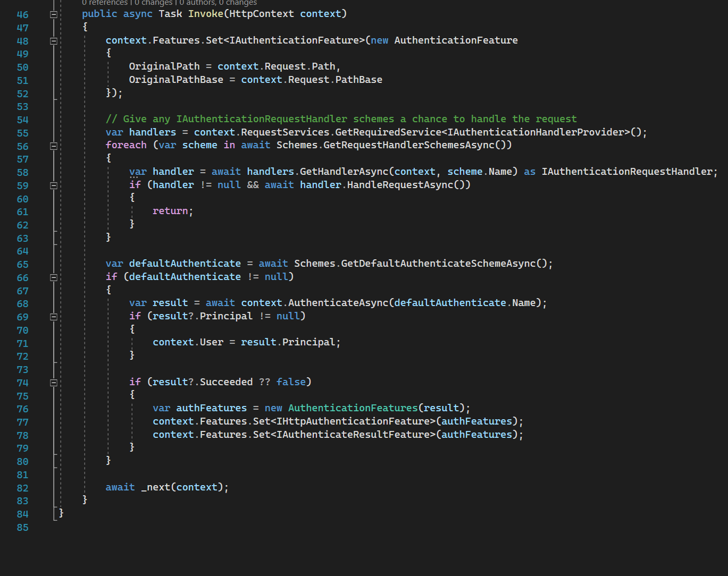Click result?.Principal condition on line 69
Screen dimensions: 728x576
[x=203, y=316]
